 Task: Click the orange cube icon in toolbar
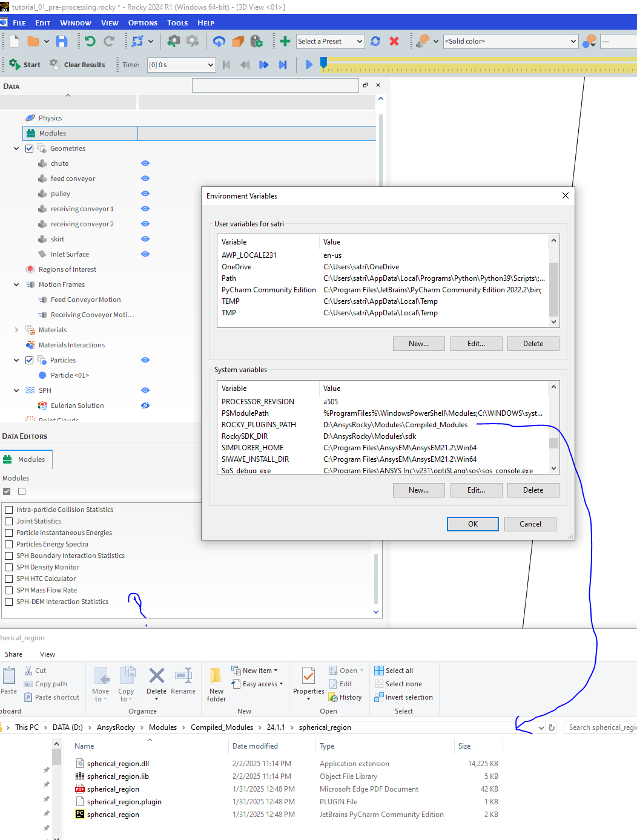click(238, 41)
